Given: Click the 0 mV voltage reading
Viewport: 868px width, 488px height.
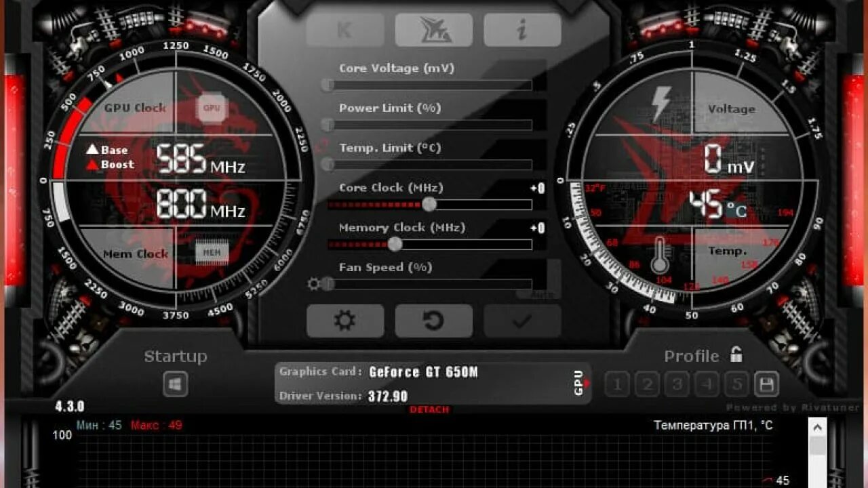Looking at the screenshot, I should coord(729,161).
